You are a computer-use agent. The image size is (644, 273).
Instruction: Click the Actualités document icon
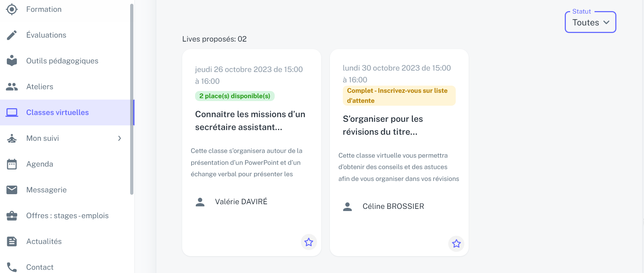[x=12, y=241]
